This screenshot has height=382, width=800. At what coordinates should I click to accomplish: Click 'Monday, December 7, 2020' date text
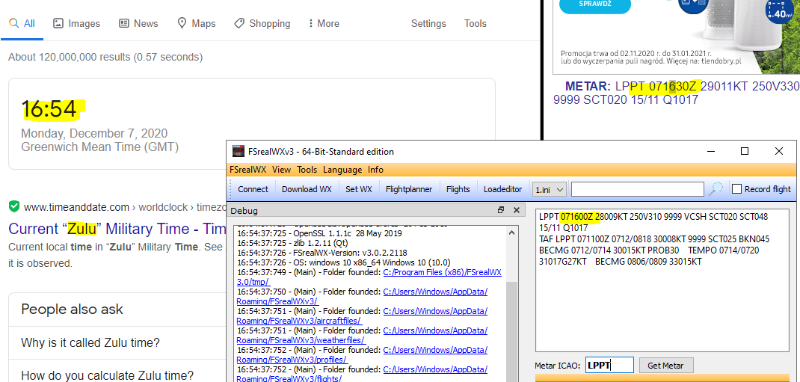pos(94,134)
